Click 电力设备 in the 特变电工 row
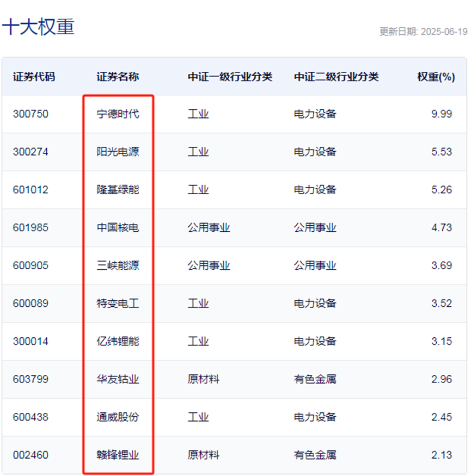The width and height of the screenshot is (471, 476). click(x=315, y=304)
